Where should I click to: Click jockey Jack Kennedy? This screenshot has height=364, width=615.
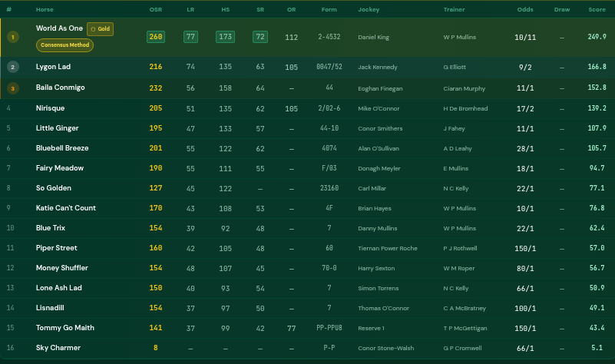tap(378, 67)
